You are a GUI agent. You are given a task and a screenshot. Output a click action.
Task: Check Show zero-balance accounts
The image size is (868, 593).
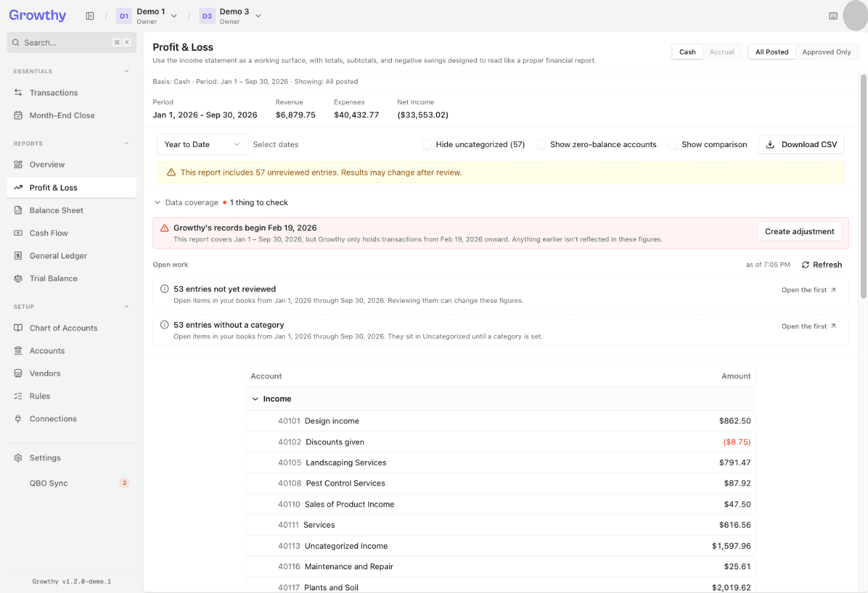click(x=541, y=144)
